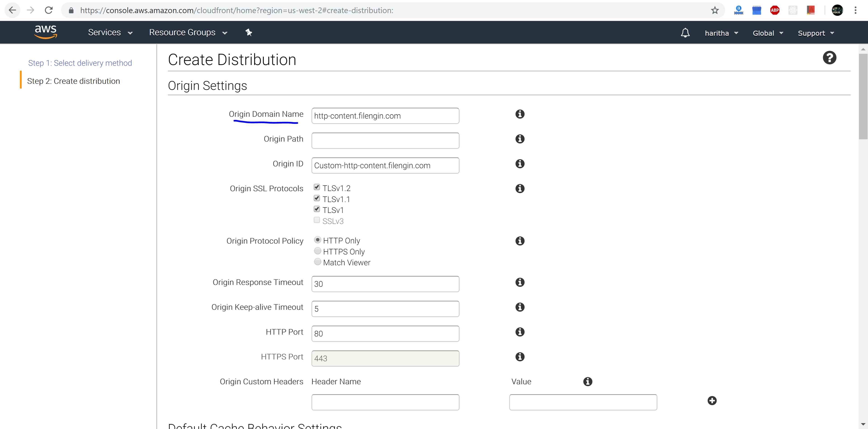Show info for Origin Path
This screenshot has width=868, height=429.
pyautogui.click(x=520, y=139)
